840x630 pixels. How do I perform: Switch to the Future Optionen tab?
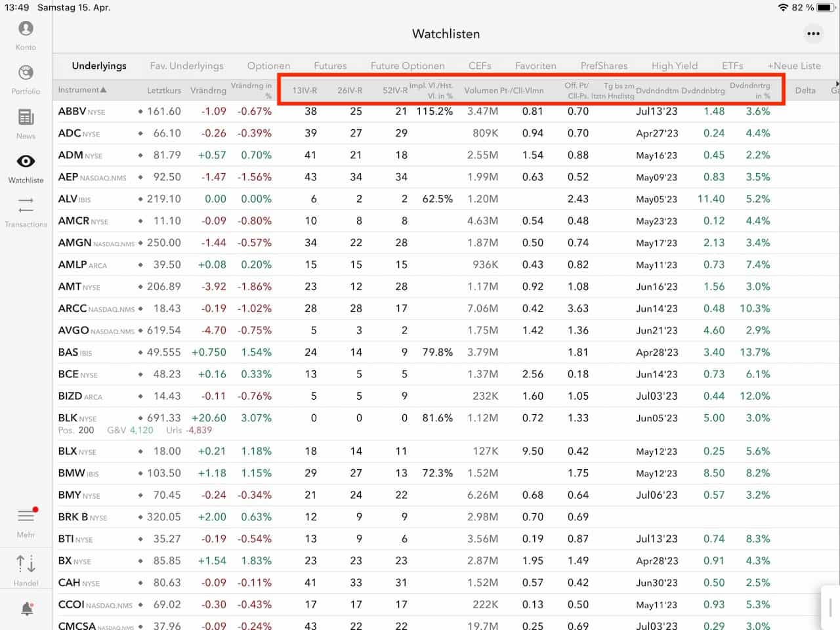coord(408,66)
